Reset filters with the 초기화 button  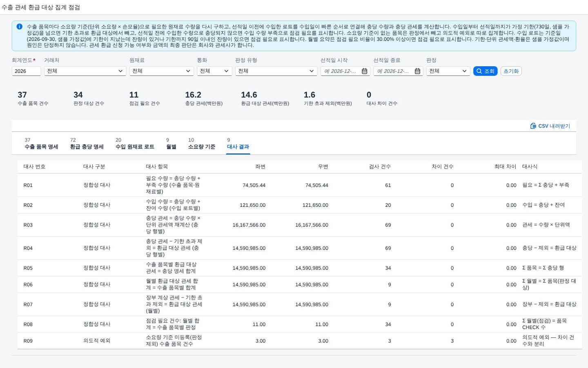tap(511, 71)
